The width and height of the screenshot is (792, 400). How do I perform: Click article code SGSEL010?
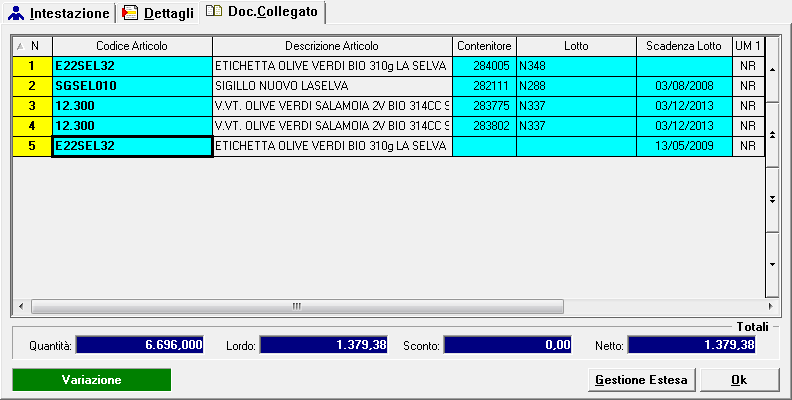point(132,86)
